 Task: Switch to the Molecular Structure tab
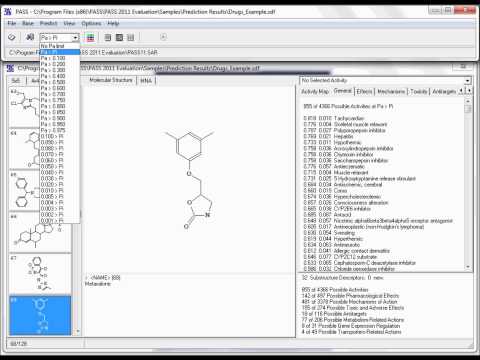click(111, 80)
